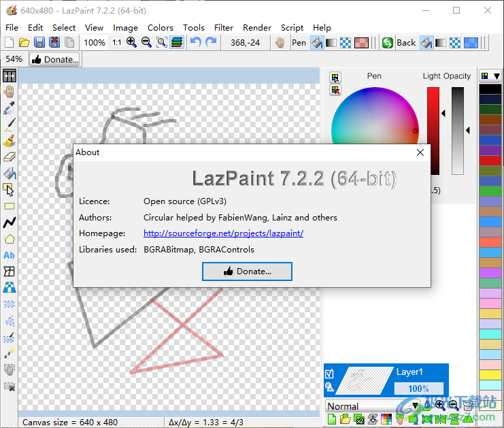Expand the palette options dropdown arrow
The image size is (504, 428).
[x=497, y=76]
